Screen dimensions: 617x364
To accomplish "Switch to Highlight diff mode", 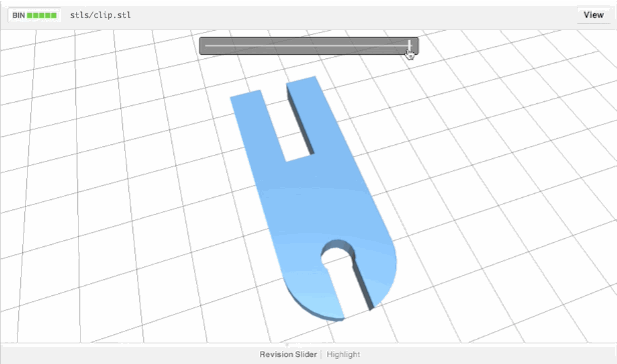I will [x=343, y=354].
